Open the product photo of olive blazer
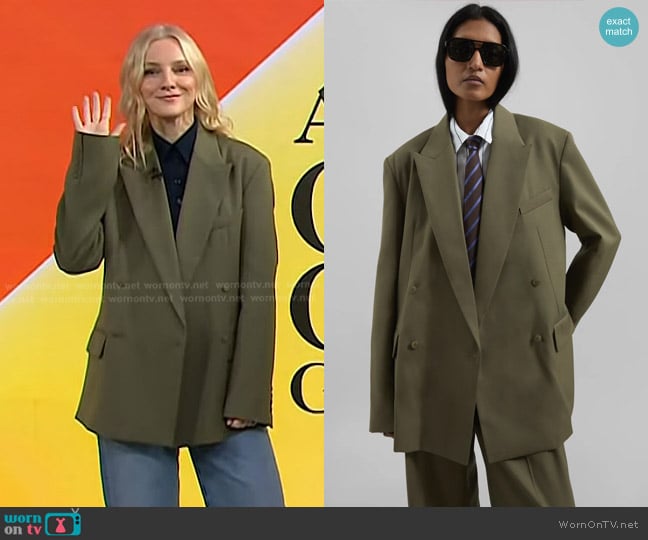The width and height of the screenshot is (648, 540). [x=486, y=253]
